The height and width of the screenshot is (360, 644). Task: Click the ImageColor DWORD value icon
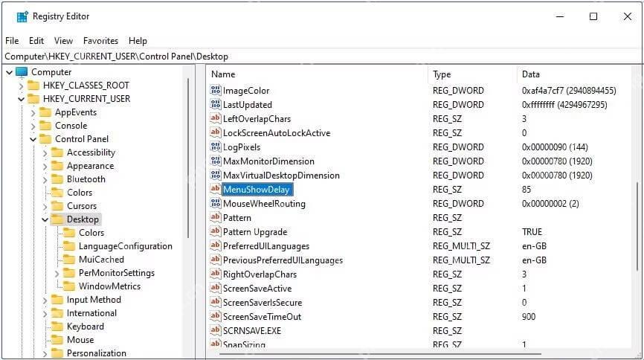coord(216,90)
